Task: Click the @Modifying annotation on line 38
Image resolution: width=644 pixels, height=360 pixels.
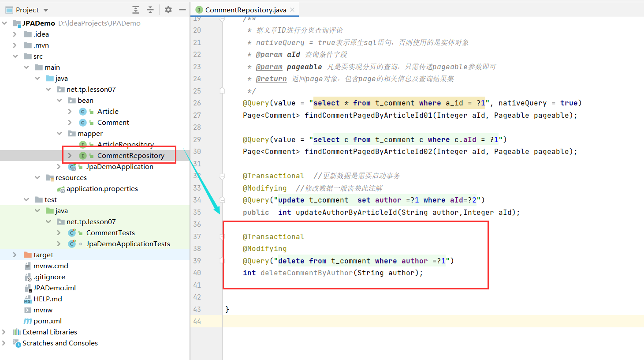Action: tap(264, 248)
